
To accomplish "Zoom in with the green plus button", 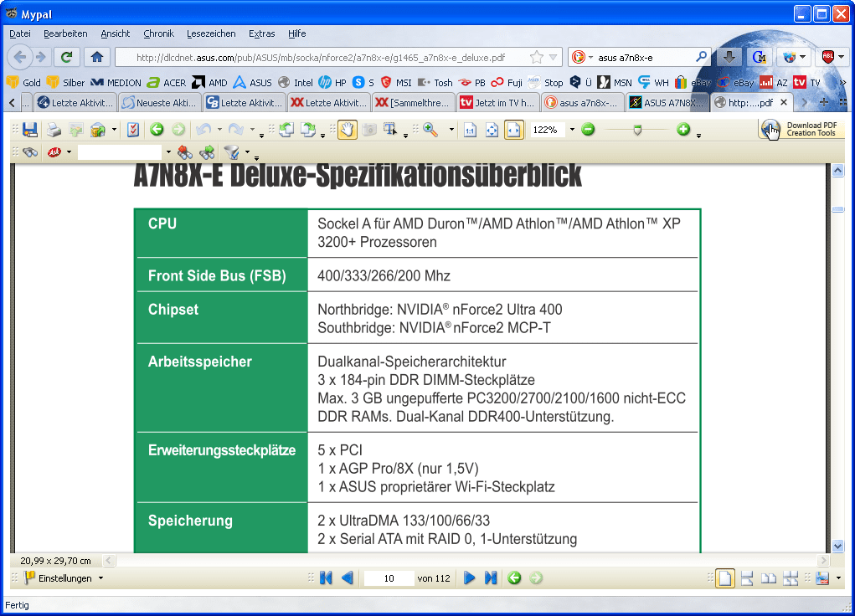I will [683, 130].
